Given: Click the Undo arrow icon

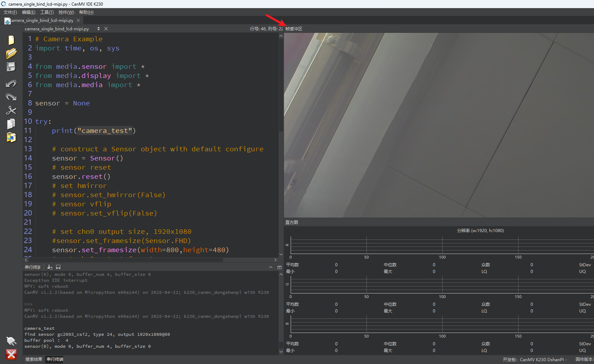Looking at the screenshot, I should (x=11, y=84).
